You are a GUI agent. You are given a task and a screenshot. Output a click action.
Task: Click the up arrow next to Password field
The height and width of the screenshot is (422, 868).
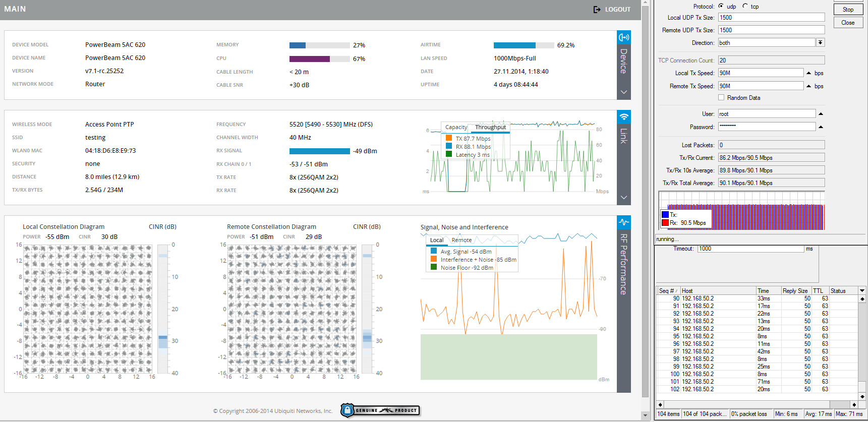click(x=821, y=127)
